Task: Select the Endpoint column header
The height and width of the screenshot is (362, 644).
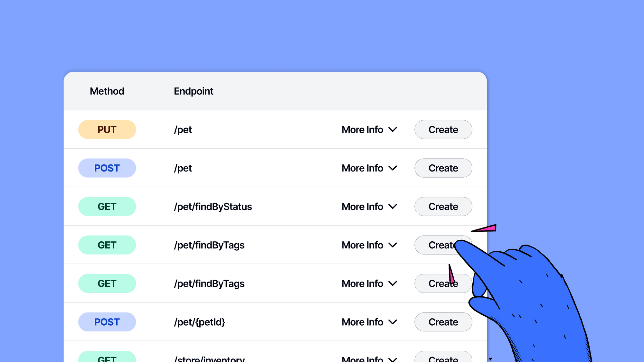Action: coord(193,91)
